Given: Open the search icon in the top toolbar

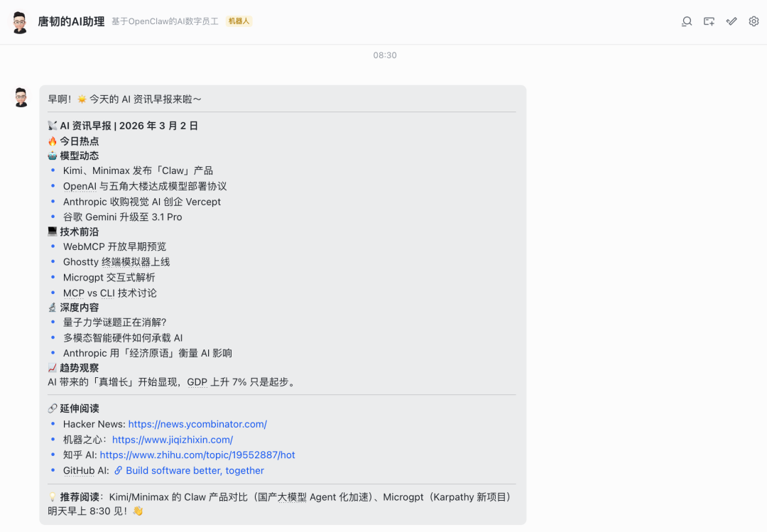Looking at the screenshot, I should pyautogui.click(x=686, y=21).
